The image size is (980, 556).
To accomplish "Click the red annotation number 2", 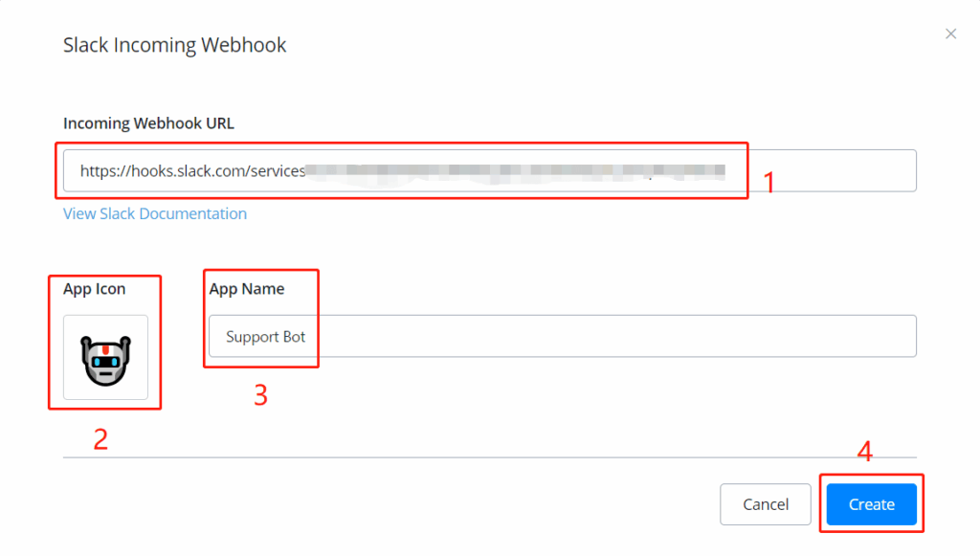I will click(100, 438).
